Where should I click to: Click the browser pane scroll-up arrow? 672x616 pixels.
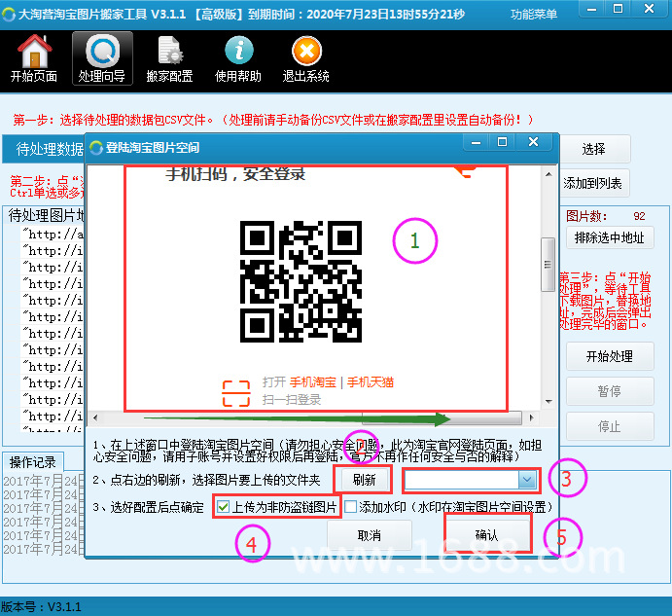coord(548,174)
